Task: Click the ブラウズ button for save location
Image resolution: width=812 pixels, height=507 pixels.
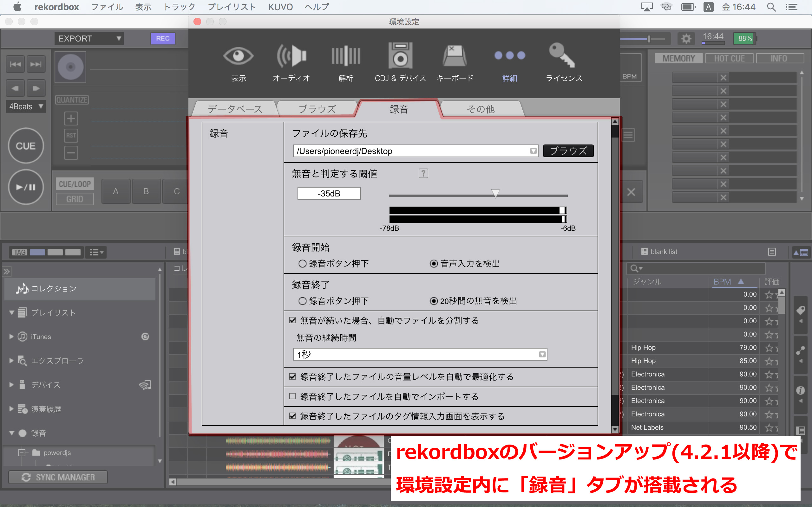Action: click(x=568, y=151)
